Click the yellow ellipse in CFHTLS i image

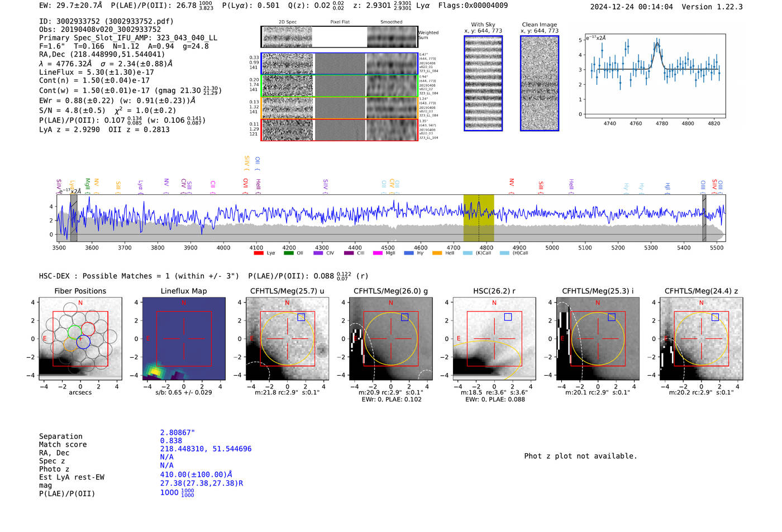click(598, 339)
